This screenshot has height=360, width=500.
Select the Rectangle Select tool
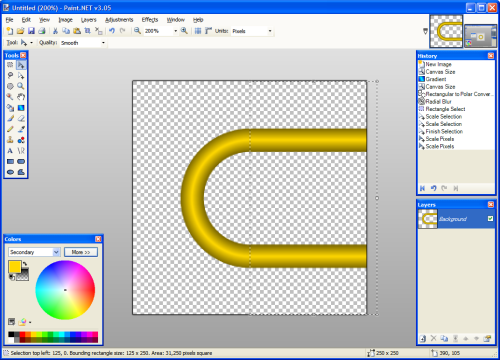tap(10, 65)
